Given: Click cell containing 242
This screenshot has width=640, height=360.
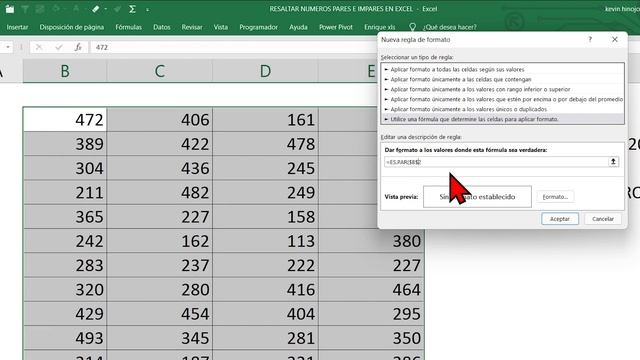Looking at the screenshot, I should (65, 241).
